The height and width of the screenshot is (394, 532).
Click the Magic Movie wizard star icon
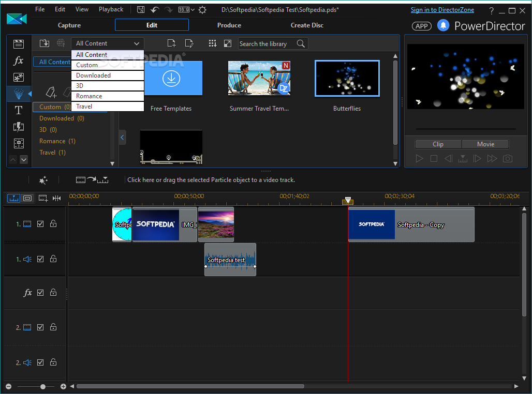[43, 180]
